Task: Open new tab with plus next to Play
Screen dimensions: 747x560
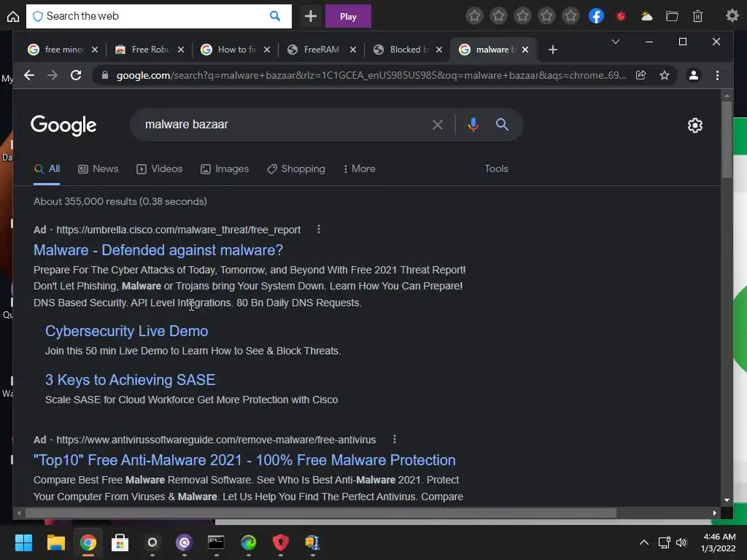Action: [x=311, y=16]
